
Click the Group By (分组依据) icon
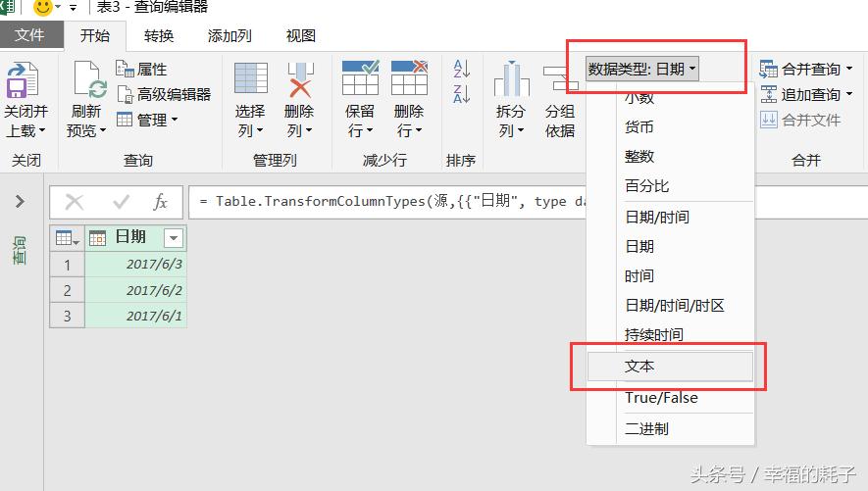coord(560,79)
